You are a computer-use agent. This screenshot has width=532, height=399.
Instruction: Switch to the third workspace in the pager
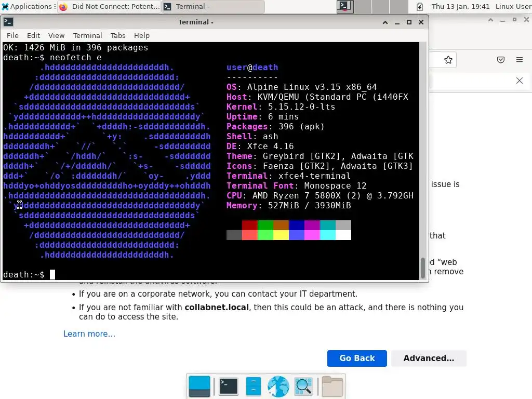coord(381,6)
